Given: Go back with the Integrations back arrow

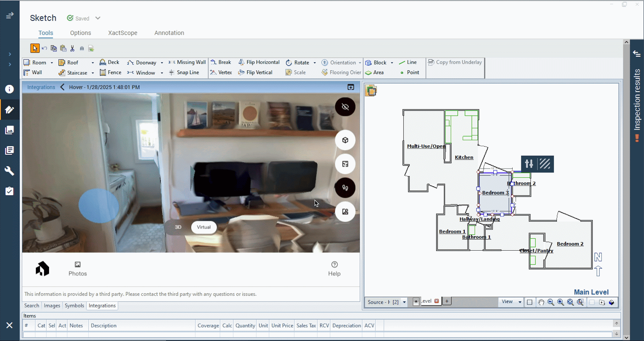Looking at the screenshot, I should [62, 87].
